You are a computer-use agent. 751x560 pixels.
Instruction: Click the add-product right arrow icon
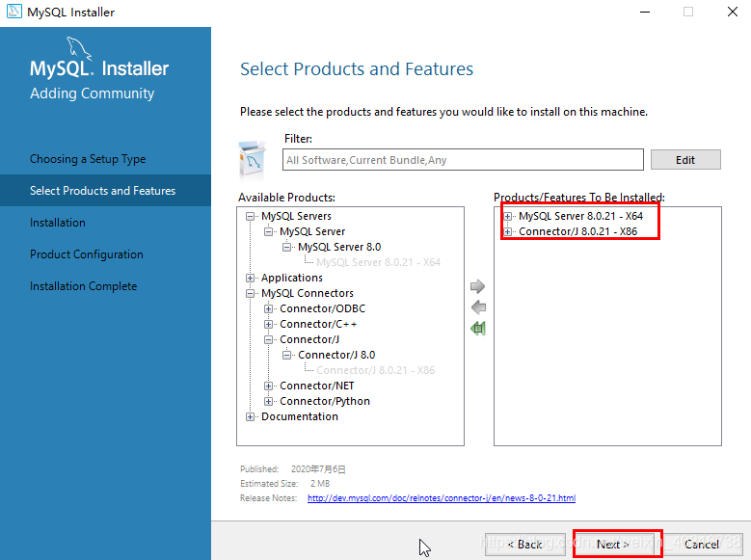coord(477,286)
